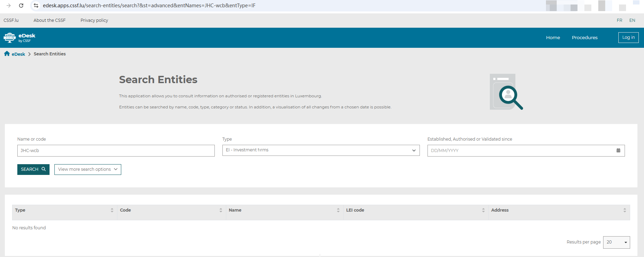Sort results by LEI code column

(483, 210)
